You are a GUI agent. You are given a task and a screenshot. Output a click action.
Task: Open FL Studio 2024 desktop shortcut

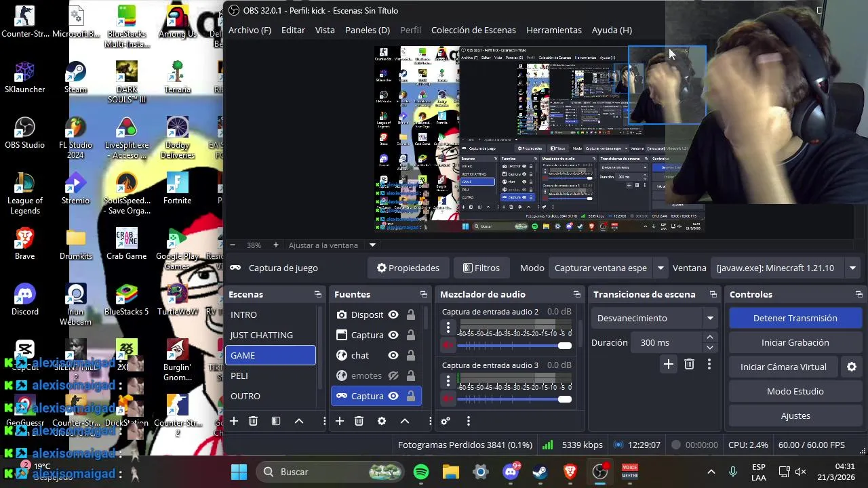75,138
